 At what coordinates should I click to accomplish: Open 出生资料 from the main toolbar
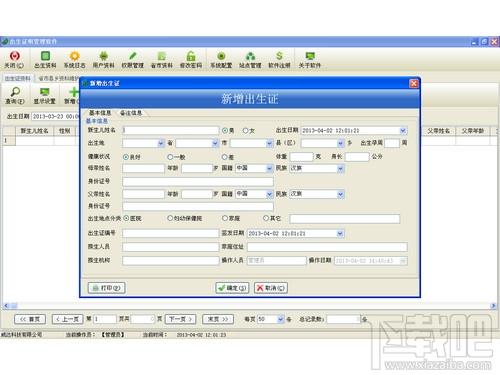click(x=45, y=60)
